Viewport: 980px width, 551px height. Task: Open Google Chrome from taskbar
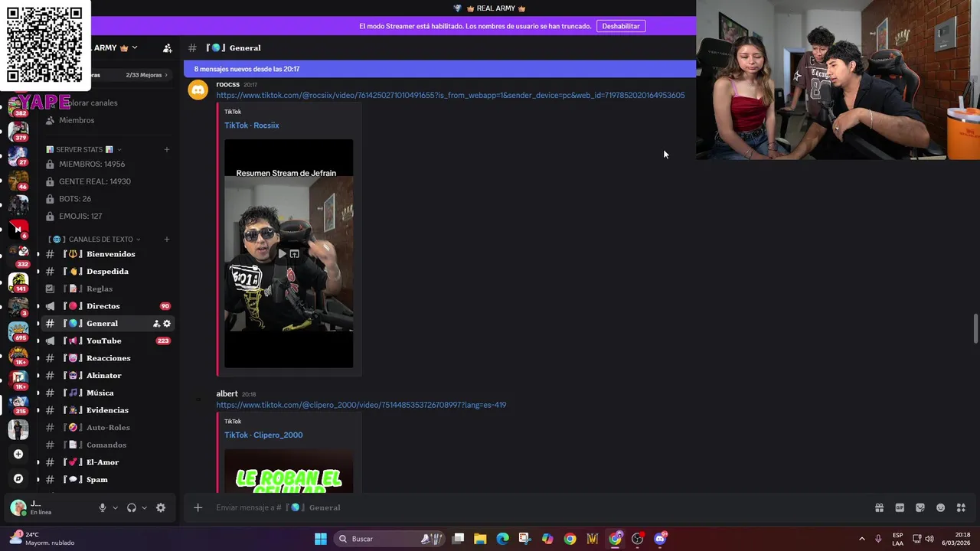(570, 539)
